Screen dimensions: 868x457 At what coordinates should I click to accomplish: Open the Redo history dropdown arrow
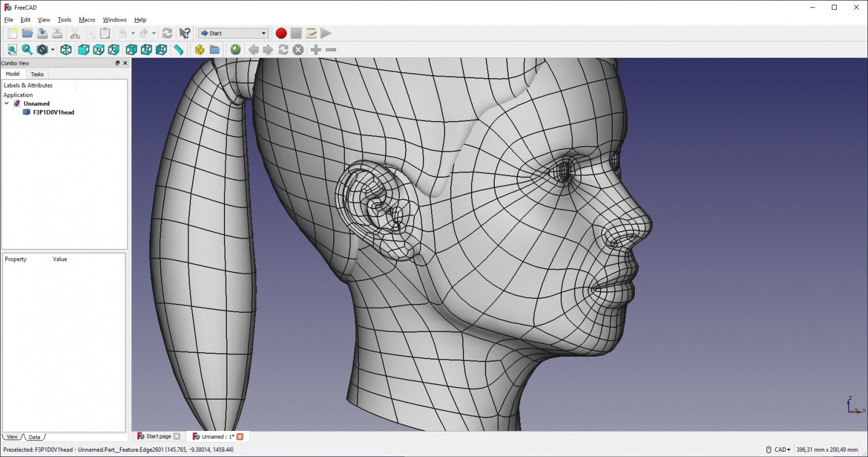coord(154,34)
